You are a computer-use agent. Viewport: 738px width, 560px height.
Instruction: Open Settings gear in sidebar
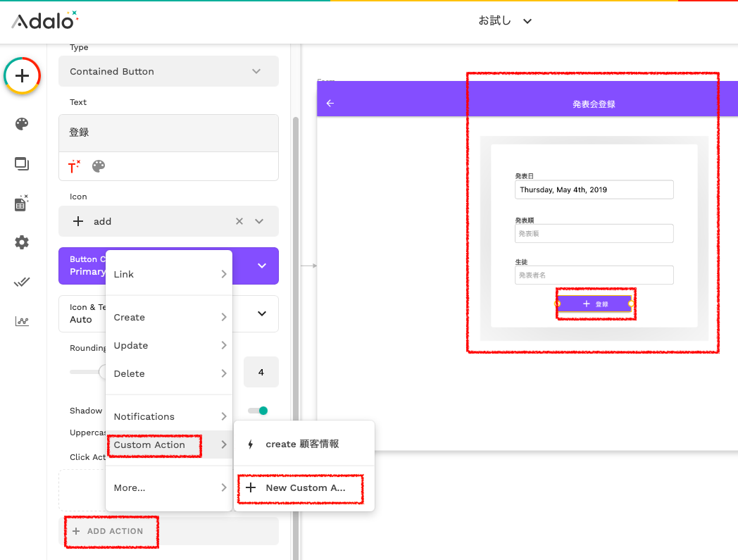[x=22, y=242]
